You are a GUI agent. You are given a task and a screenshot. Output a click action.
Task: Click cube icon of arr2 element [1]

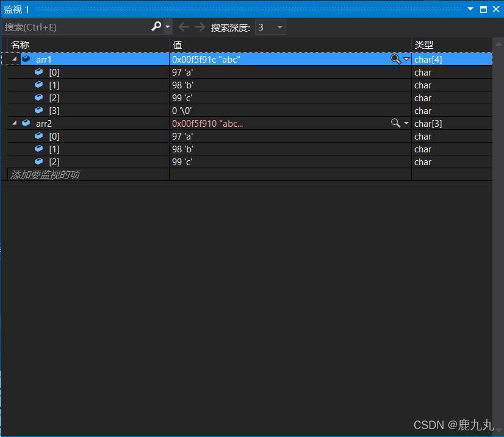tap(39, 149)
